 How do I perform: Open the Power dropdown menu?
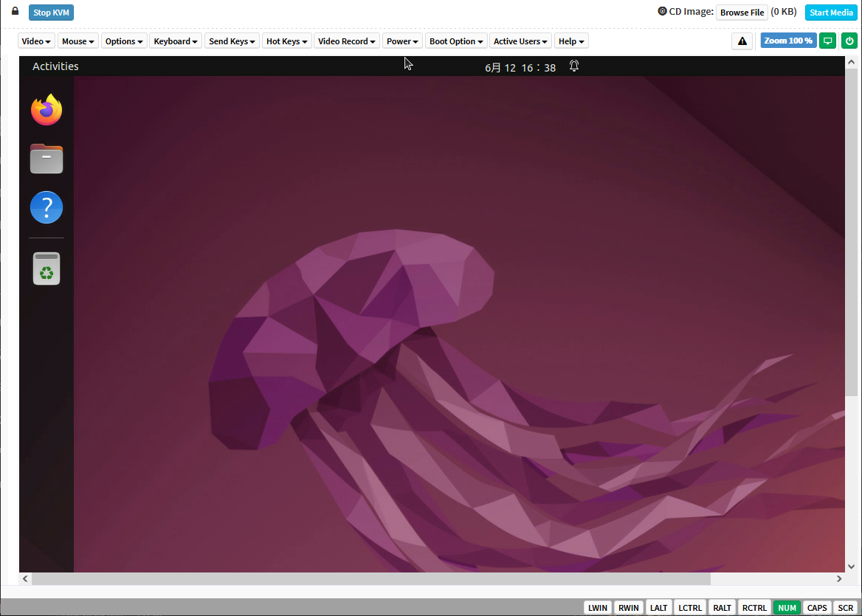tap(402, 41)
